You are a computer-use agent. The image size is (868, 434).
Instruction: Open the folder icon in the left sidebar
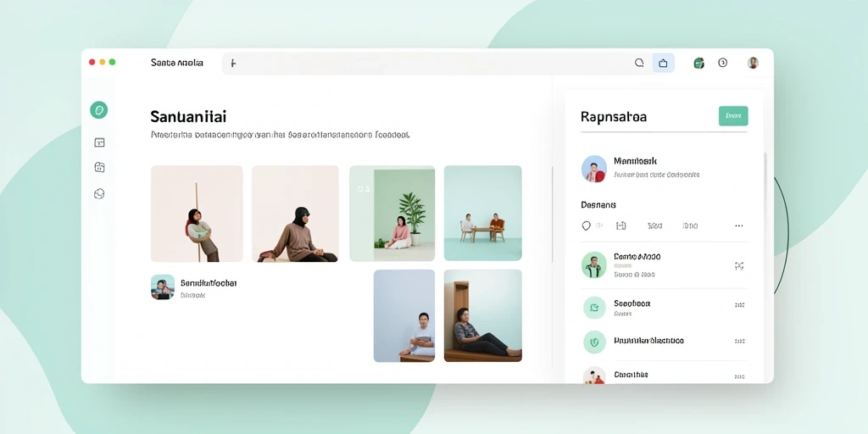pyautogui.click(x=100, y=167)
